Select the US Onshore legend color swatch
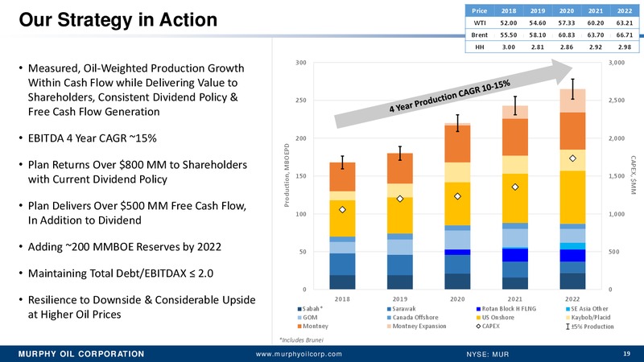Screen dimensions: 644x362 tap(478, 318)
